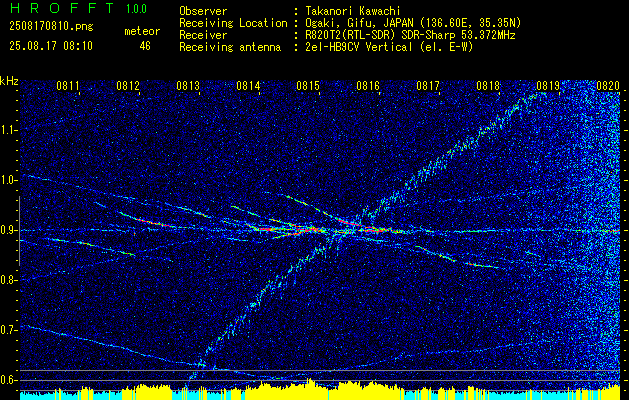Click the version number 1.0.0
Image resolution: width=629 pixels, height=400 pixels.
click(136, 8)
